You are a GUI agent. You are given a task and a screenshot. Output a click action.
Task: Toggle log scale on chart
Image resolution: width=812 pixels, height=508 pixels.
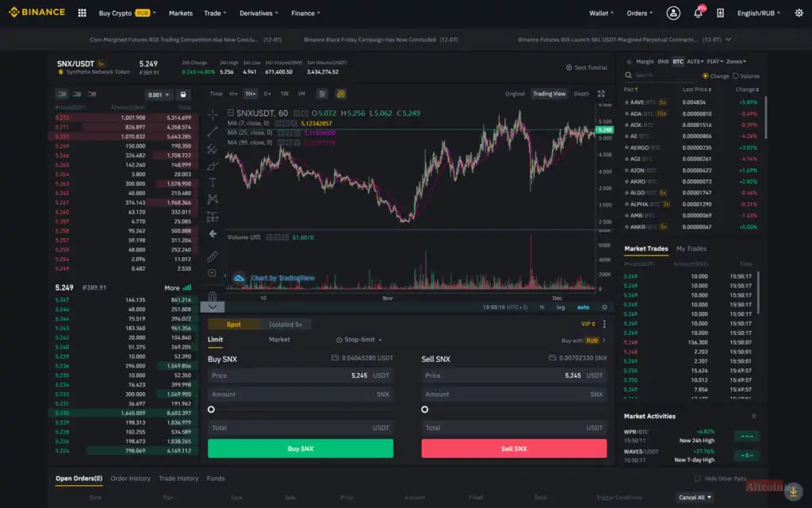(561, 307)
